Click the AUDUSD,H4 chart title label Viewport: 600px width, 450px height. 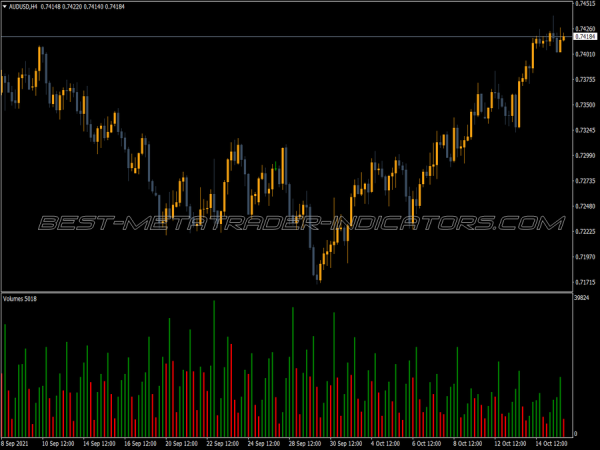tap(23, 7)
